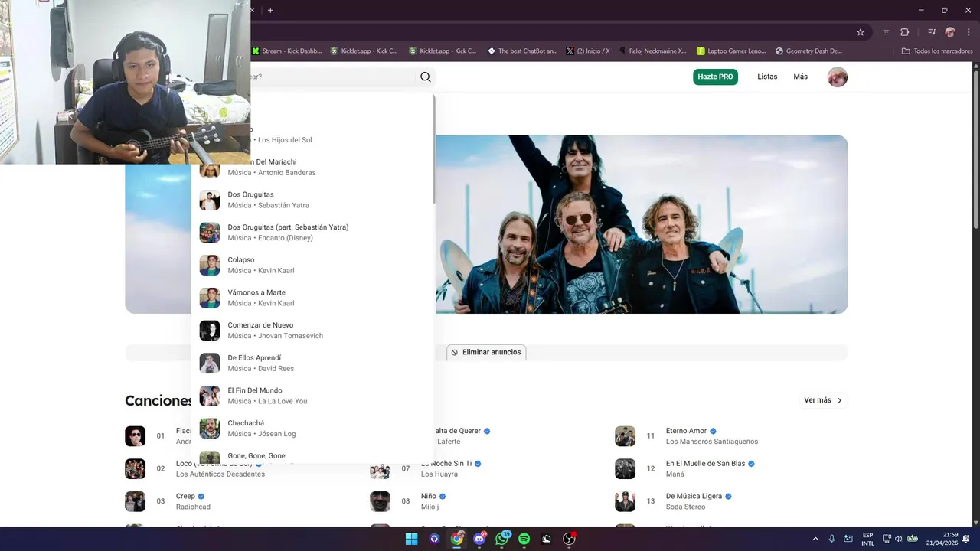The image size is (980, 551).
Task: Open the Todos los marcadores folder
Action: click(937, 51)
